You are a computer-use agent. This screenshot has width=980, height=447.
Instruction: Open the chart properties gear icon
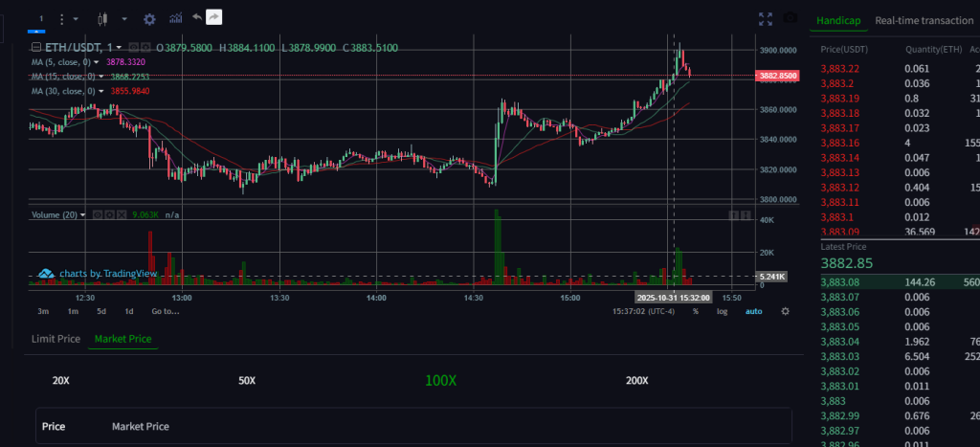149,18
